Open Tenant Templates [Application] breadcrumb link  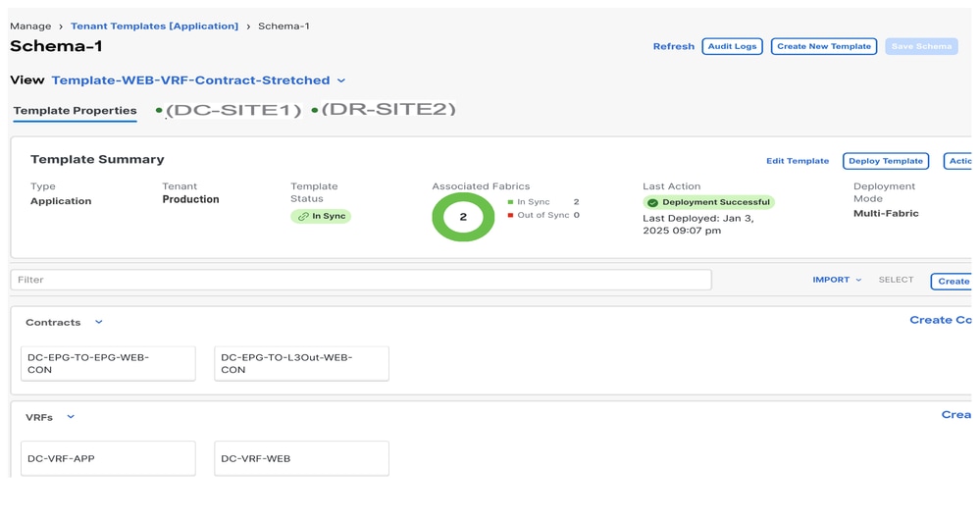(x=154, y=26)
